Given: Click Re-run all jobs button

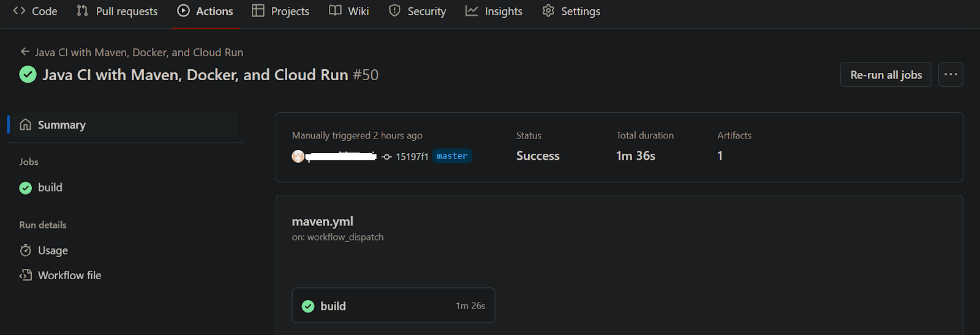Looking at the screenshot, I should coord(886,75).
